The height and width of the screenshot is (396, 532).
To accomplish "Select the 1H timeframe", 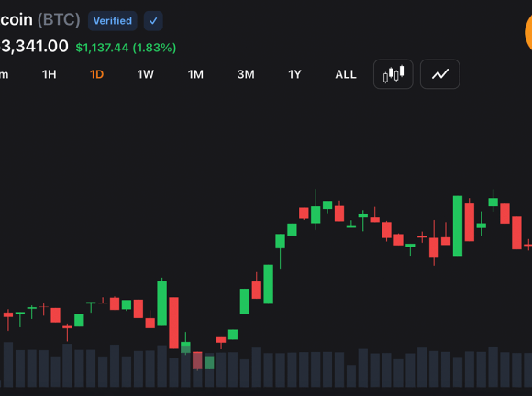I will click(x=50, y=74).
